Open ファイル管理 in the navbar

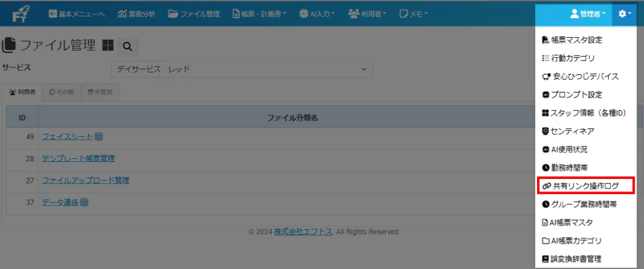(x=194, y=14)
